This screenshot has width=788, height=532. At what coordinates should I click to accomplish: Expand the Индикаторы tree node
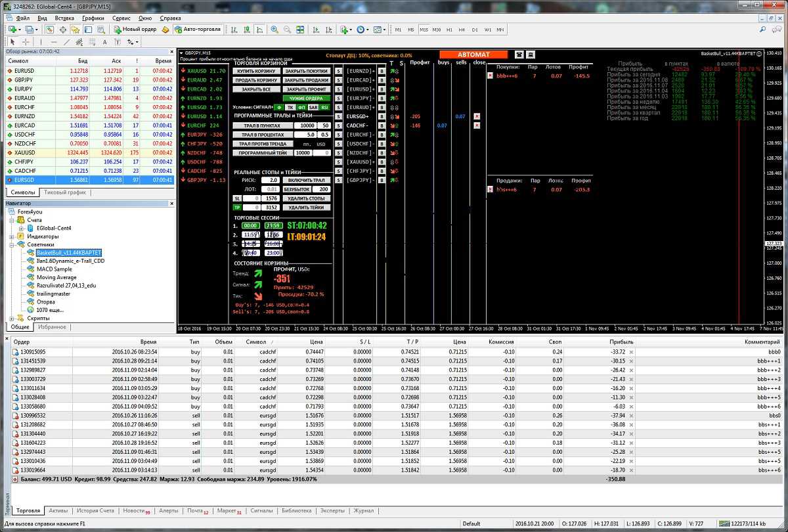point(13,236)
